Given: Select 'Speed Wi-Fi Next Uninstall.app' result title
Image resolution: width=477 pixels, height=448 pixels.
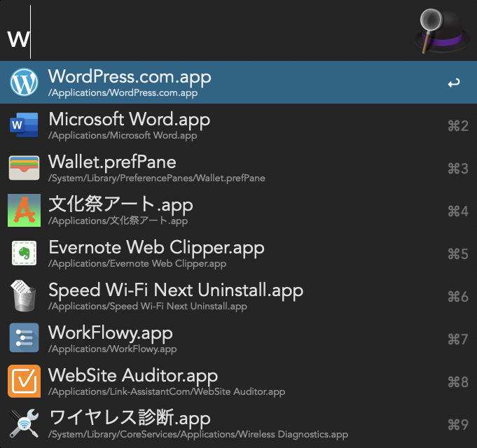Looking at the screenshot, I should point(176,290).
